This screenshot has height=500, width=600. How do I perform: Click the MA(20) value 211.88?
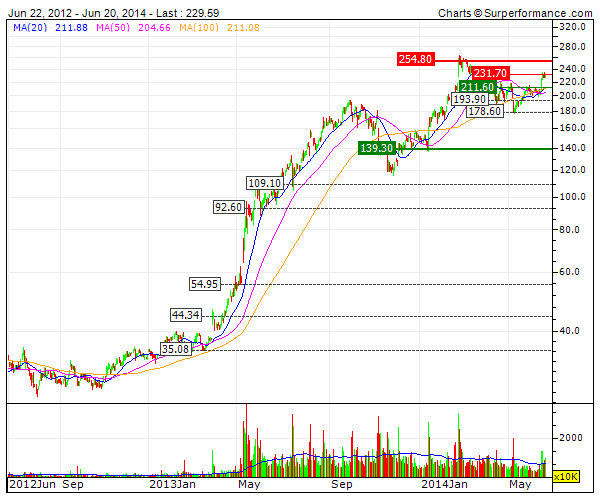pyautogui.click(x=71, y=28)
